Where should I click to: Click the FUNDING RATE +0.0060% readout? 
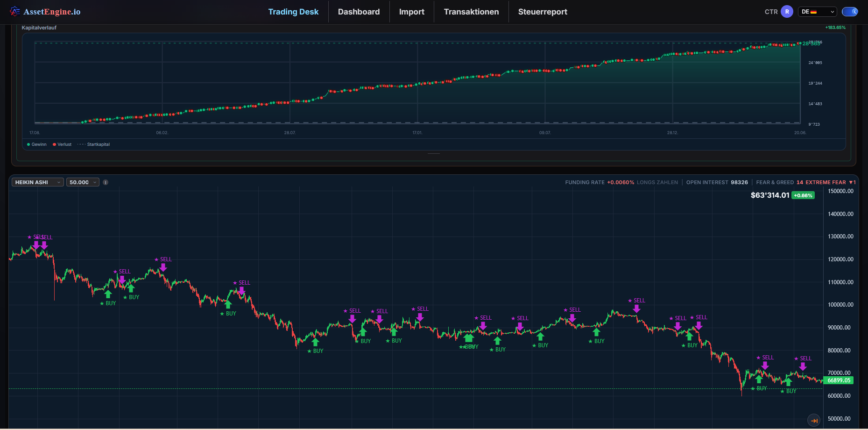600,182
